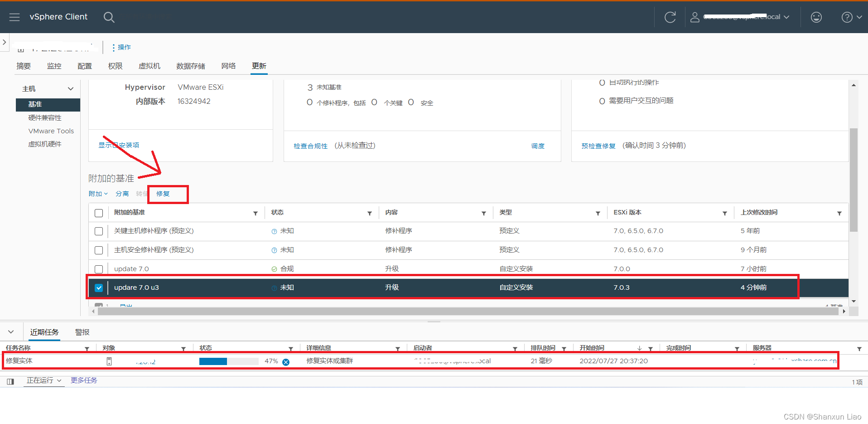The width and height of the screenshot is (868, 424).
Task: Click the 调度 link
Action: click(x=538, y=146)
